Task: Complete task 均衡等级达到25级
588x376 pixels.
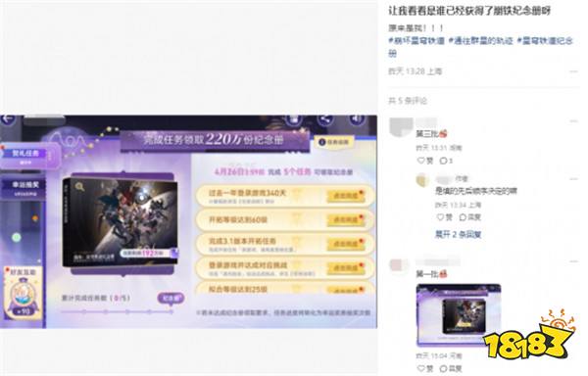Action: click(345, 290)
